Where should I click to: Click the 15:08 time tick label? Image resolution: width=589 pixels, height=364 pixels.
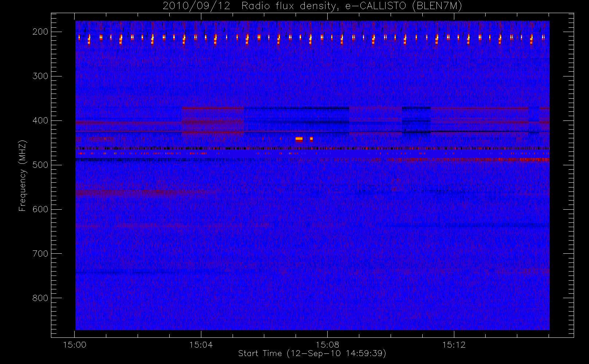(x=327, y=345)
